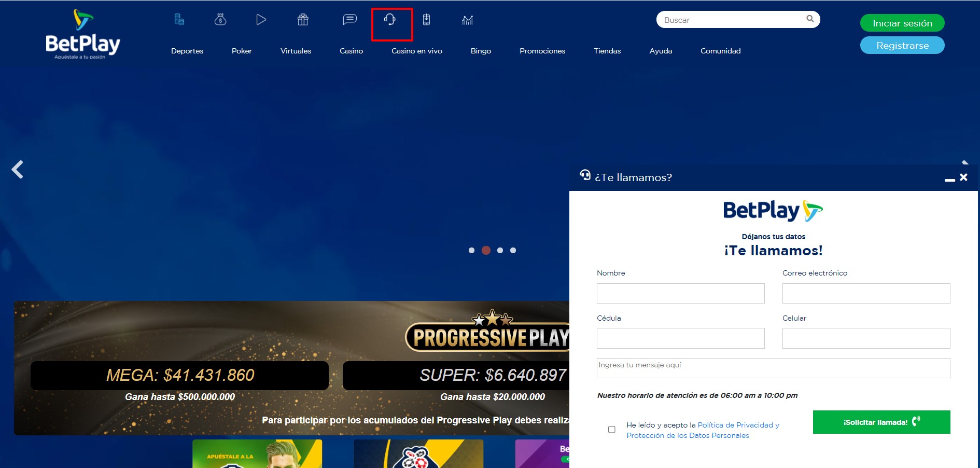Click the Registrarse button
This screenshot has width=980, height=468.
(x=902, y=45)
